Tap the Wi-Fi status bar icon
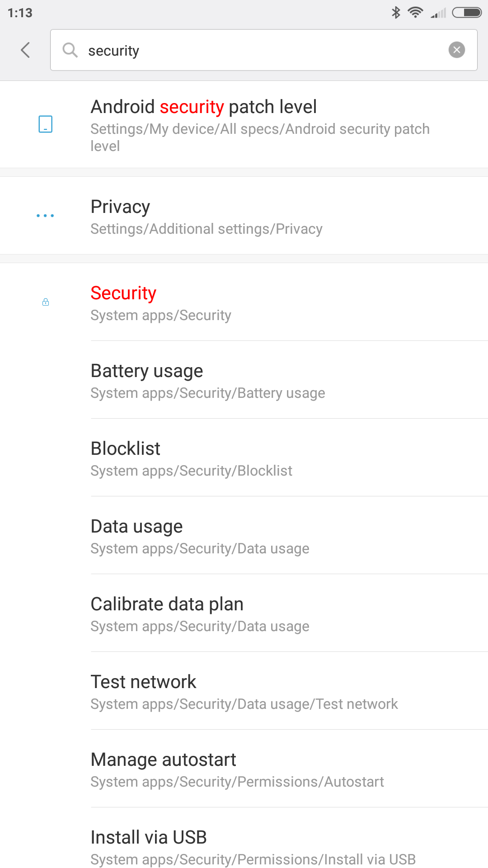The width and height of the screenshot is (488, 868). [x=415, y=13]
